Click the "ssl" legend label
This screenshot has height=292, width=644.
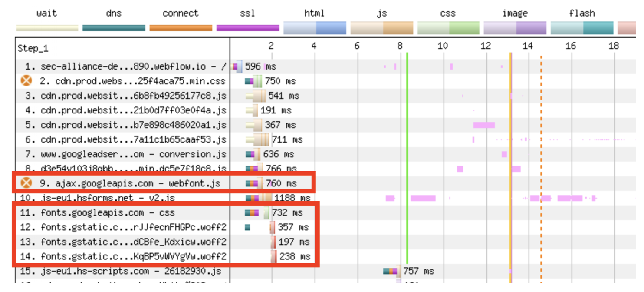(x=247, y=13)
